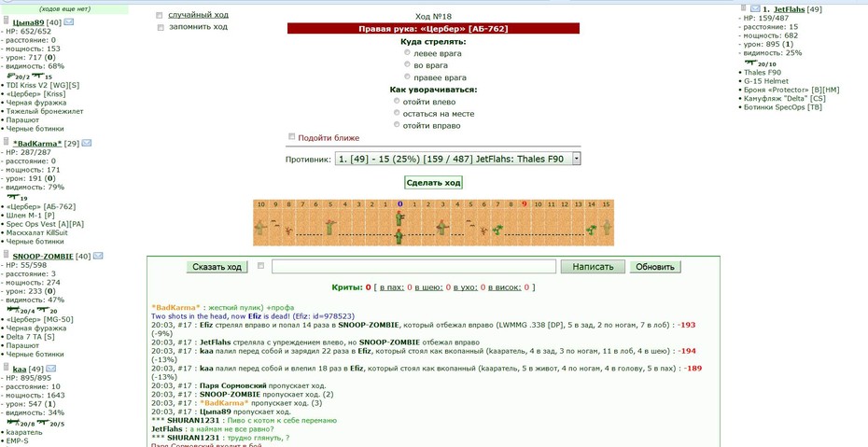Click SNOOP-ZOMBIE's machine gun icon 20/4
The height and width of the screenshot is (447, 868).
pyautogui.click(x=13, y=309)
